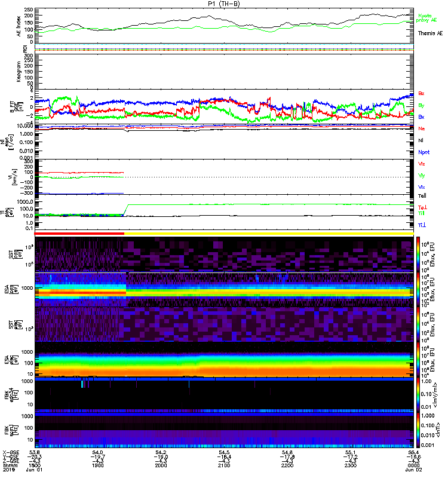Click the red "Te⊥" legend label
This screenshot has height=478, width=448.
pyautogui.click(x=422, y=207)
